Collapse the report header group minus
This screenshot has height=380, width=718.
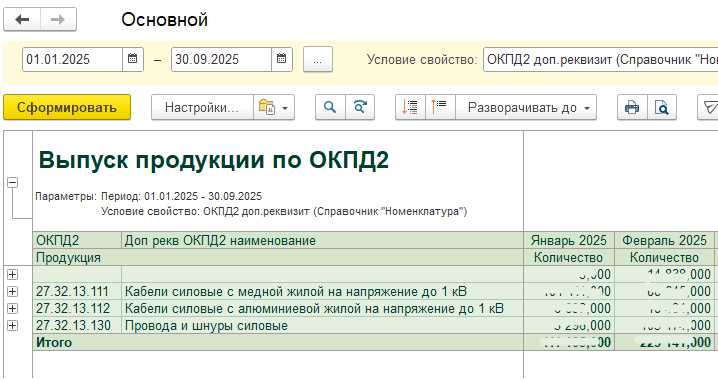tap(12, 183)
